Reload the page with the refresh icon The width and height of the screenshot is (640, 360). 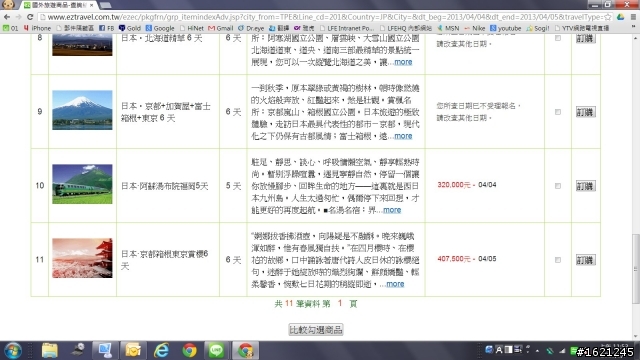coord(30,17)
